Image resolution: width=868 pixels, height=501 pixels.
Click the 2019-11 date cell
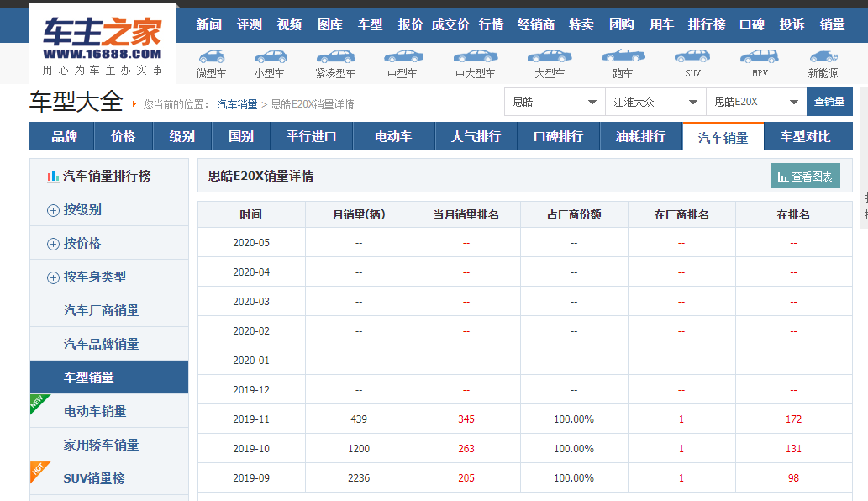251,419
